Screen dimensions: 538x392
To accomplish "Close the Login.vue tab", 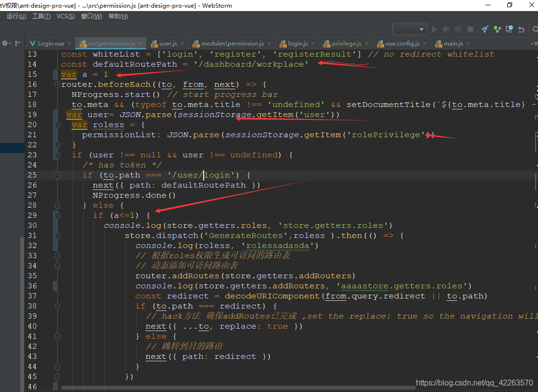I will click(x=69, y=44).
